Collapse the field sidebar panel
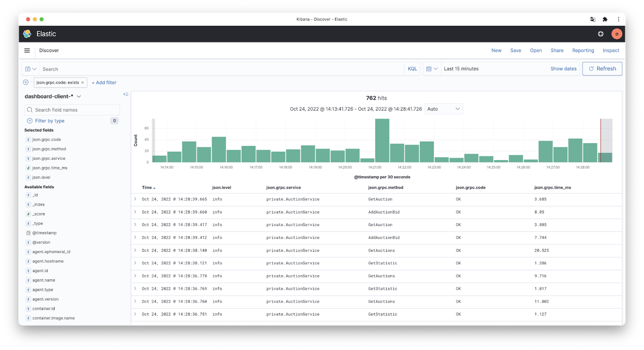644x350 pixels. tap(126, 95)
